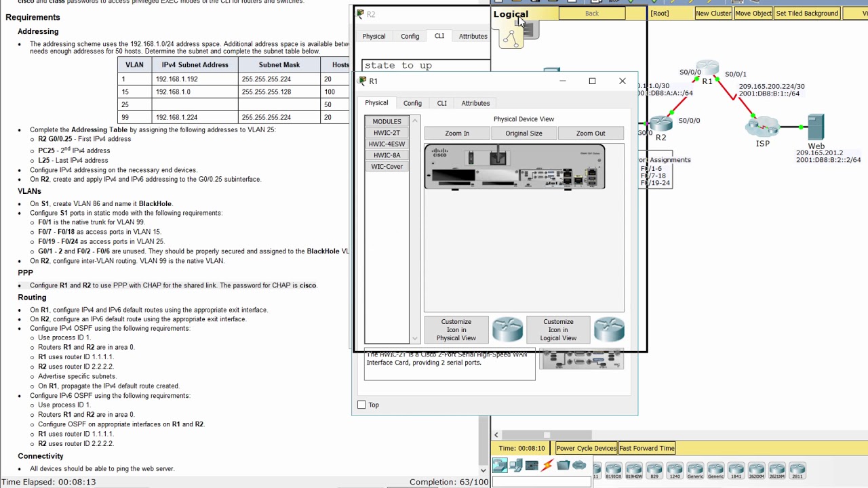Pick the 819HGW router model

634,470
